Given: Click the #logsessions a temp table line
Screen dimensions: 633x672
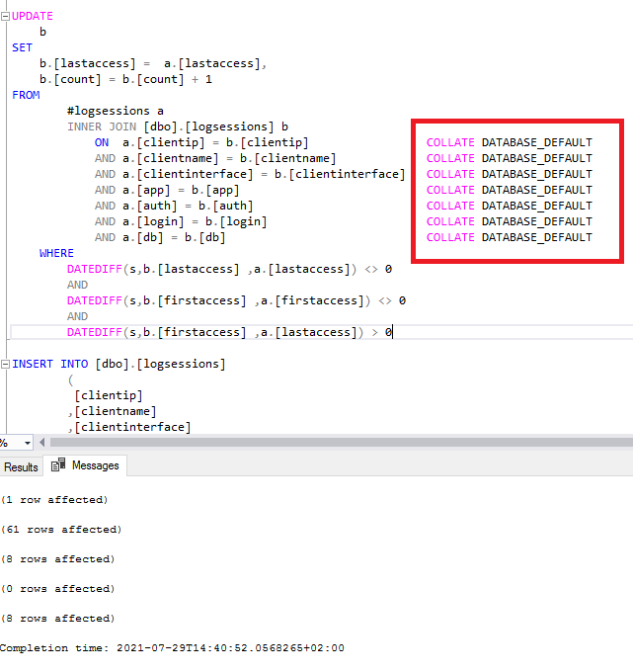Looking at the screenshot, I should coord(116,111).
